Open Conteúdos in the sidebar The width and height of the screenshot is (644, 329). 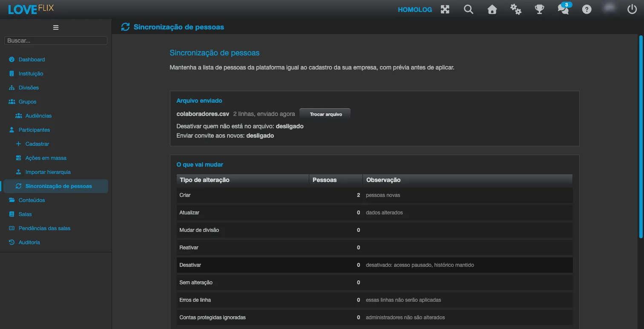(32, 200)
